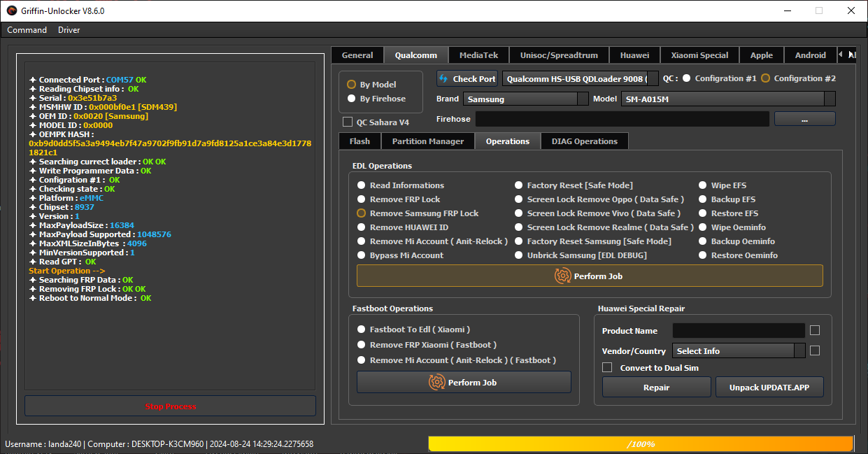Click the Product Name input field
This screenshot has height=454, width=868.
(x=739, y=331)
